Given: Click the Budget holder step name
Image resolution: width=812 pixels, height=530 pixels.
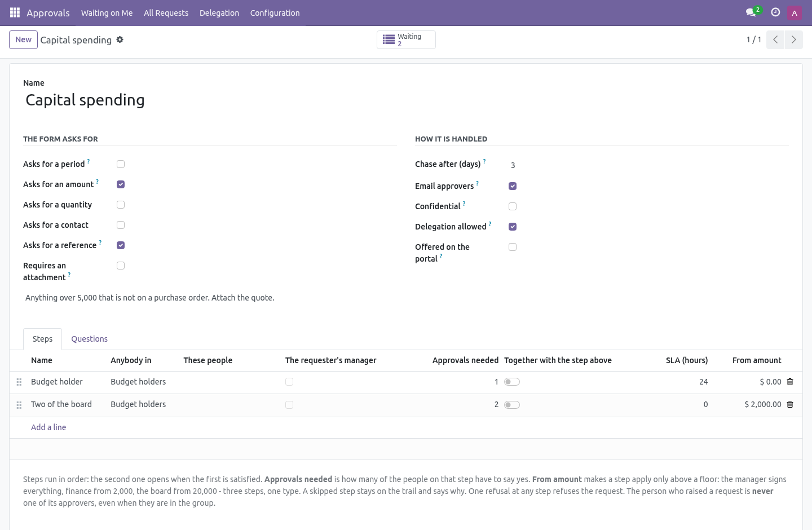Looking at the screenshot, I should [x=57, y=382].
